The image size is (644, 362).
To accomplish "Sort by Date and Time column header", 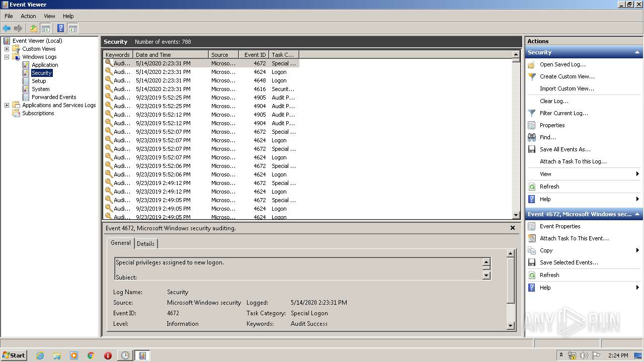I will tap(171, 55).
